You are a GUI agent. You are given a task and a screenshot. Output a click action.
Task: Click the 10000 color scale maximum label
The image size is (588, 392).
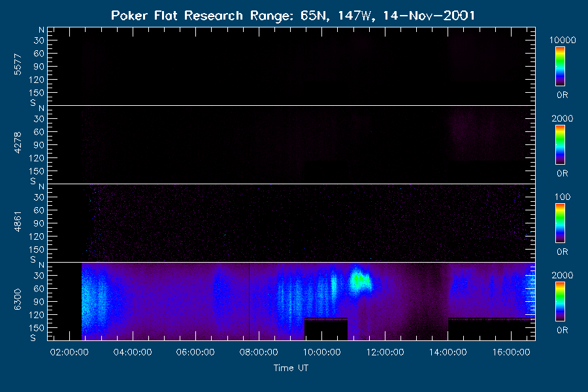[x=563, y=40]
